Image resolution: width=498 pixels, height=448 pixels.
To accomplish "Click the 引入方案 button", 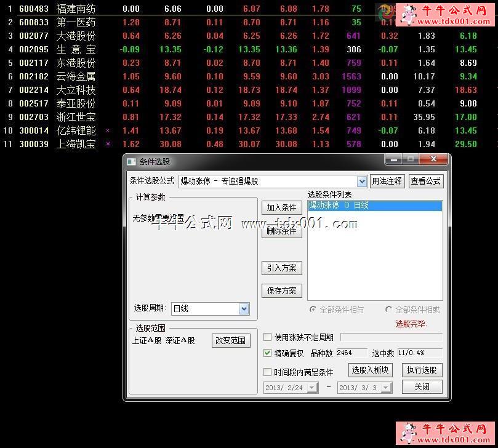I will [x=282, y=268].
